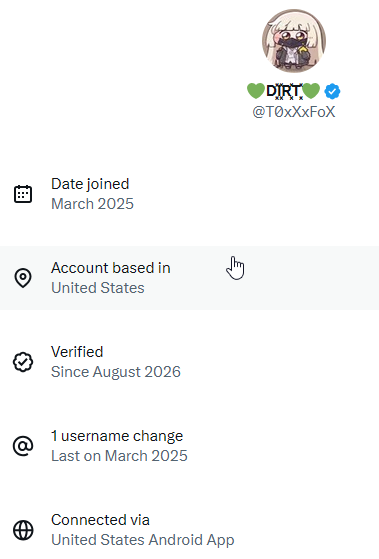Click the United States Android App text
Screen dimensions: 379x559
143,540
